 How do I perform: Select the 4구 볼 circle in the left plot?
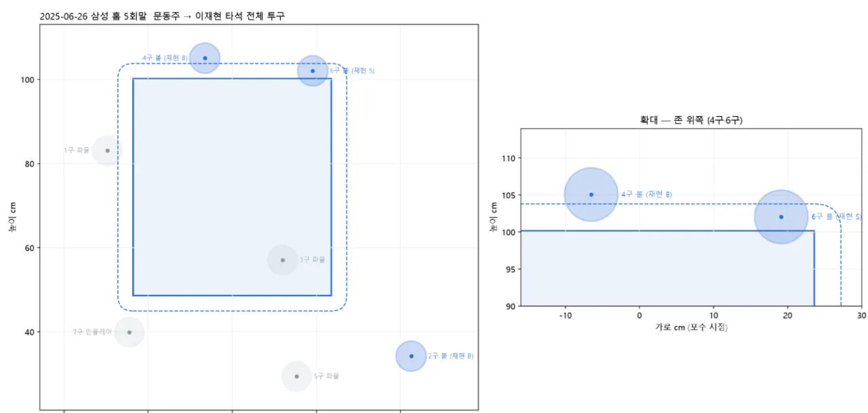205,58
